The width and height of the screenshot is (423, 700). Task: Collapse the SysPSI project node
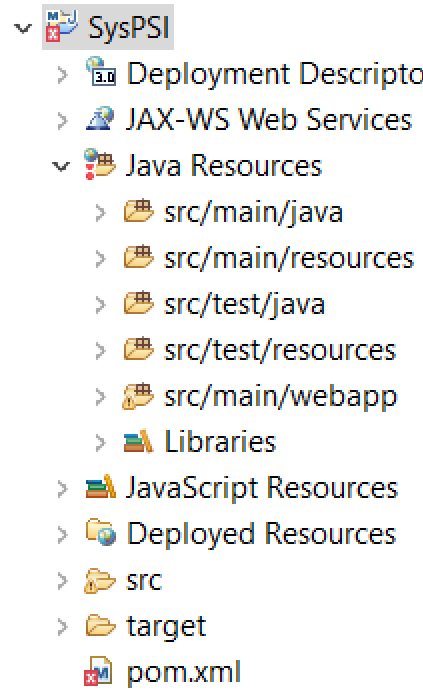point(23,29)
